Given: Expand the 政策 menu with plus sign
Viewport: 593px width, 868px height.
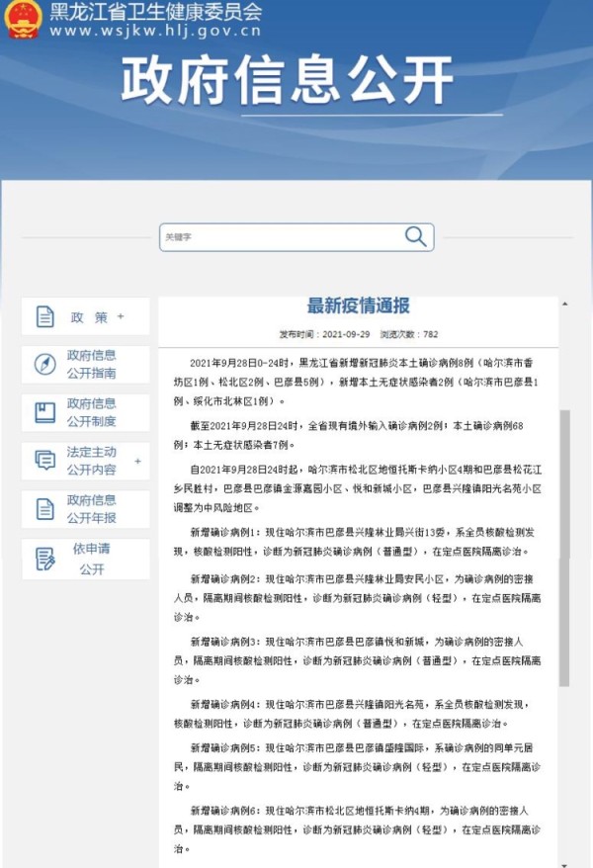Looking at the screenshot, I should (121, 316).
